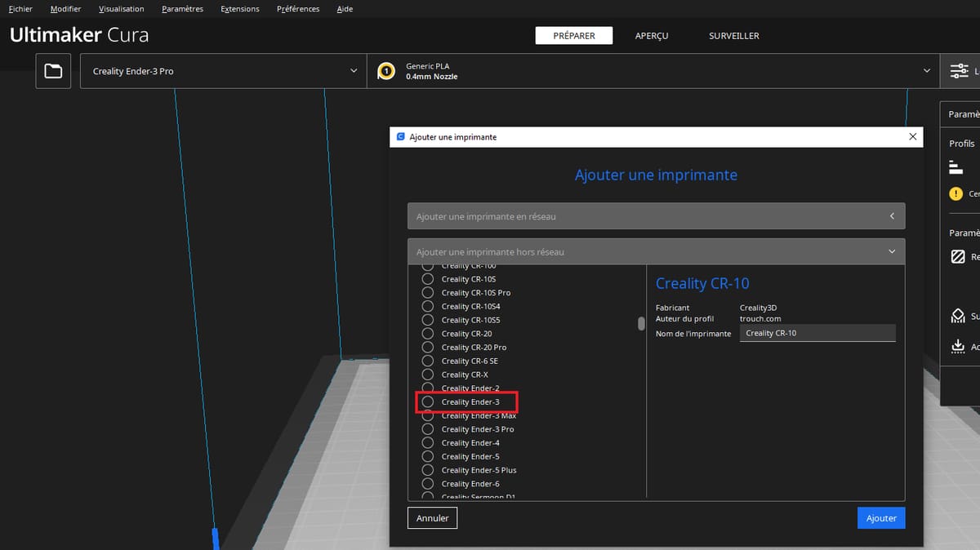Open the Visualisation menu

(121, 9)
